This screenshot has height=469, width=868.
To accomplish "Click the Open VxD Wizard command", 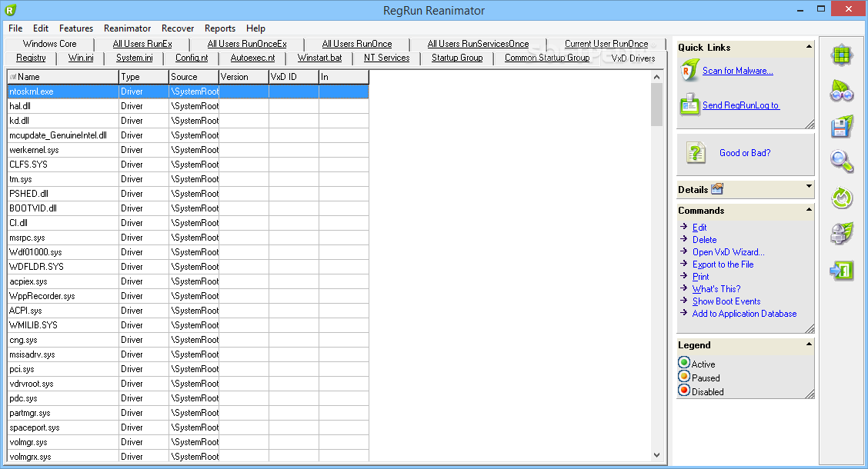I will (x=728, y=252).
